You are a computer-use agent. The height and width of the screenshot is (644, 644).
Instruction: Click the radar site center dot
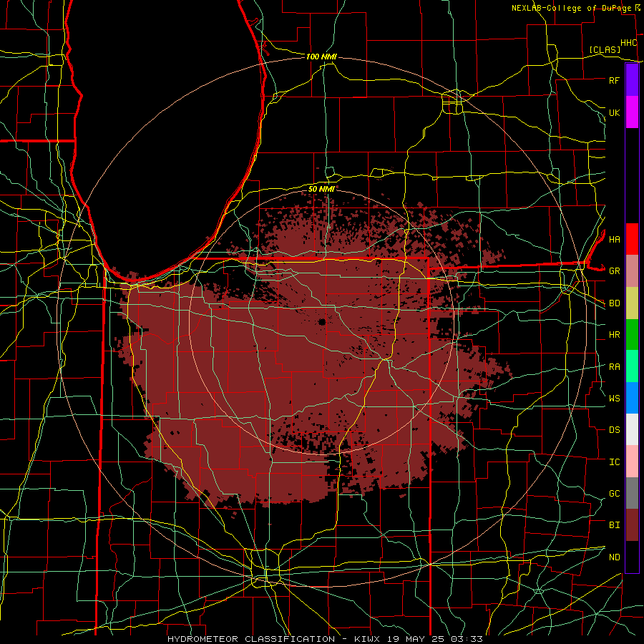tap(322, 321)
